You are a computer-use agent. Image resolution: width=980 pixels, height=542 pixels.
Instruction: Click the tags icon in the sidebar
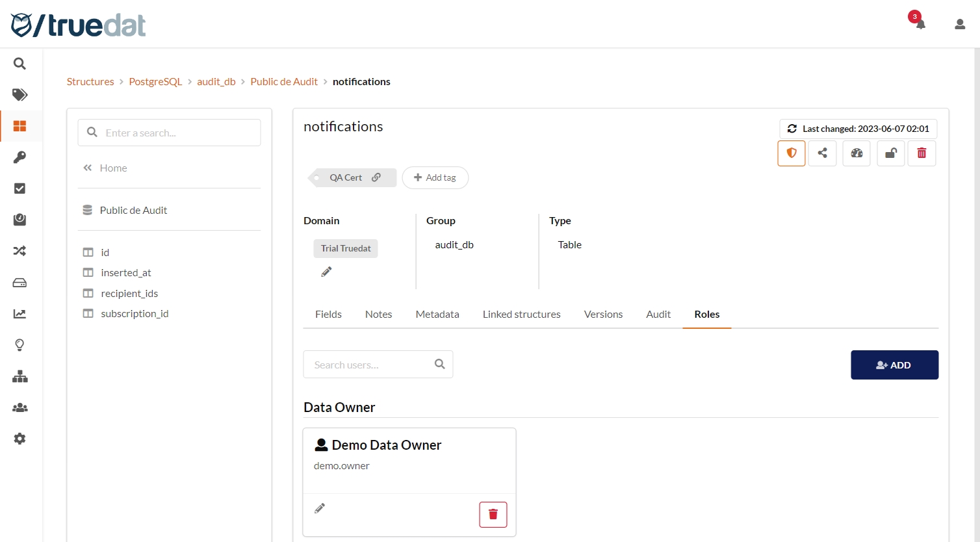tap(20, 95)
